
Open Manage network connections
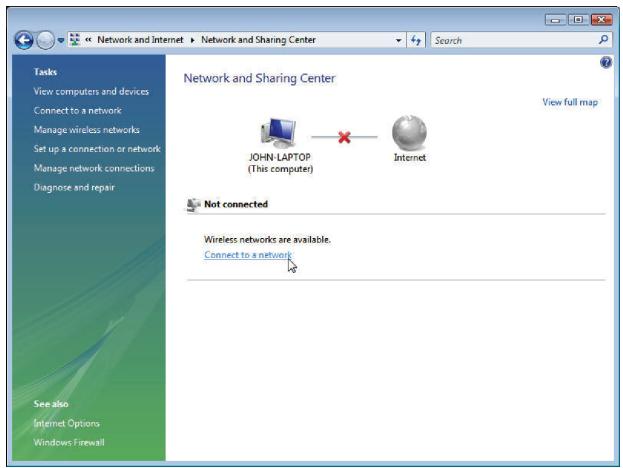[x=94, y=168]
